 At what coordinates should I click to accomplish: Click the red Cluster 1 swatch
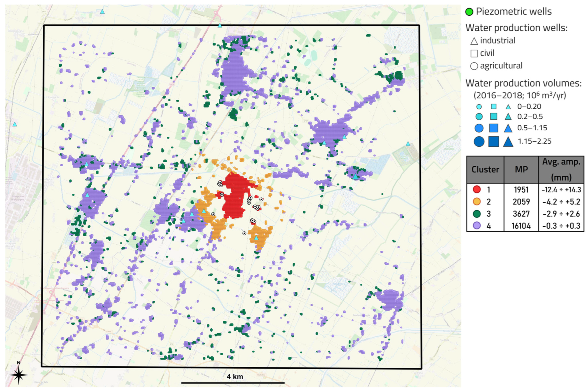tap(477, 190)
